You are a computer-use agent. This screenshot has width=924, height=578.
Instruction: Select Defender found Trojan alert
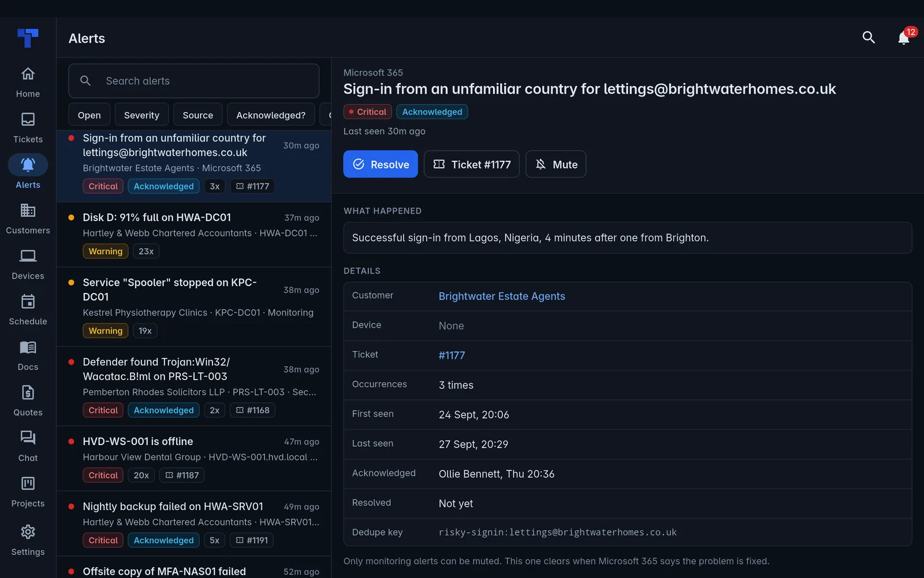194,386
